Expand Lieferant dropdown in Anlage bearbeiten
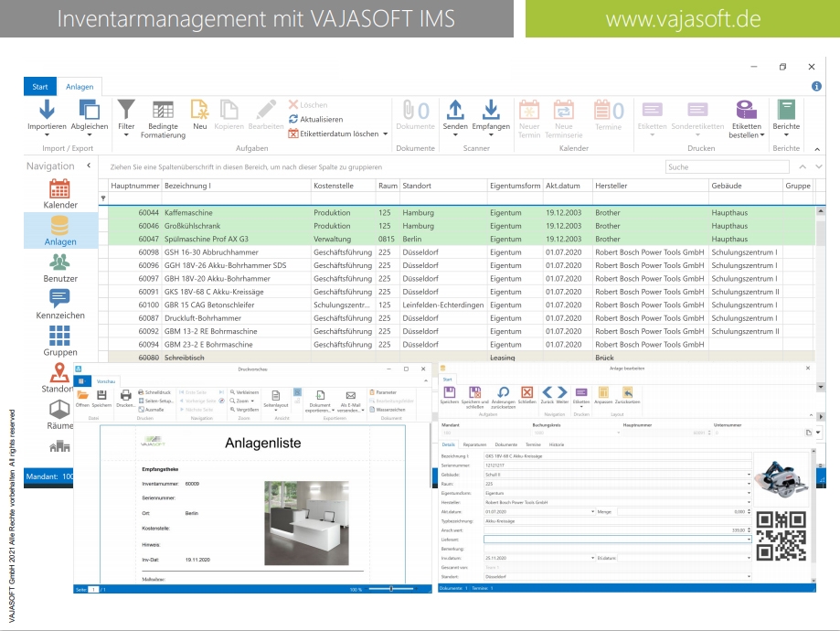840x631 pixels. (749, 540)
